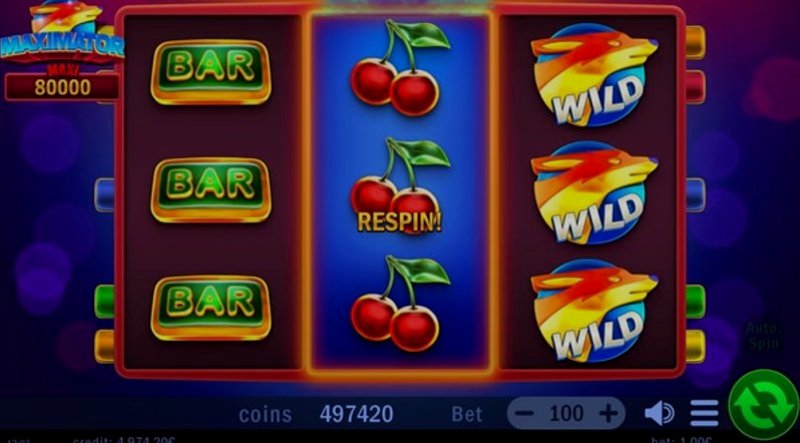Click the green spin button
This screenshot has height=443, width=800.
(763, 404)
